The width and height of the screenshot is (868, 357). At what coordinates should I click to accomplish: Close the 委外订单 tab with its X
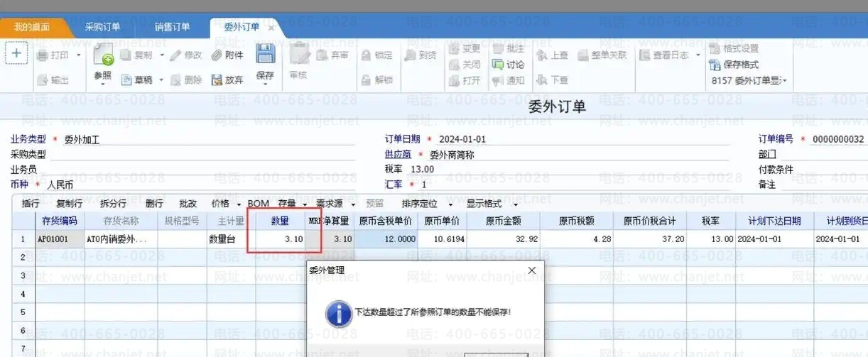(x=271, y=28)
